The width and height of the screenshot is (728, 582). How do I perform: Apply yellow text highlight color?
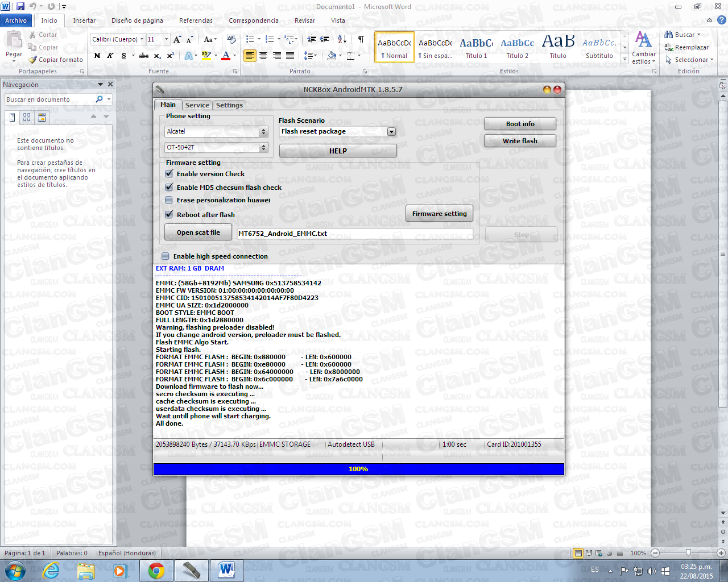coord(205,56)
